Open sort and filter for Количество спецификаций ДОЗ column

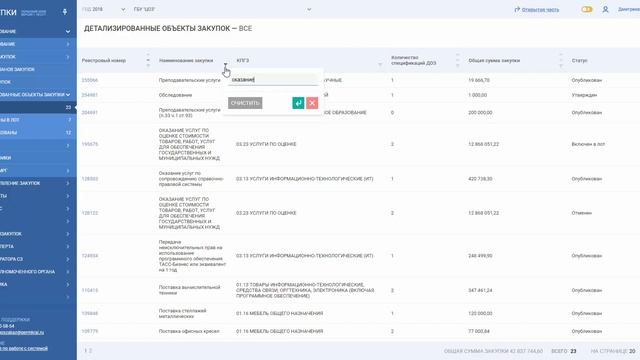coord(458,60)
